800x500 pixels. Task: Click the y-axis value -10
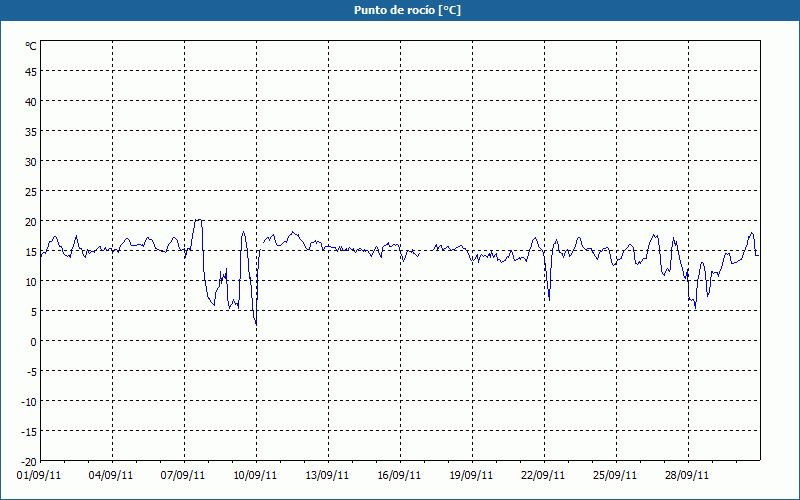point(29,402)
